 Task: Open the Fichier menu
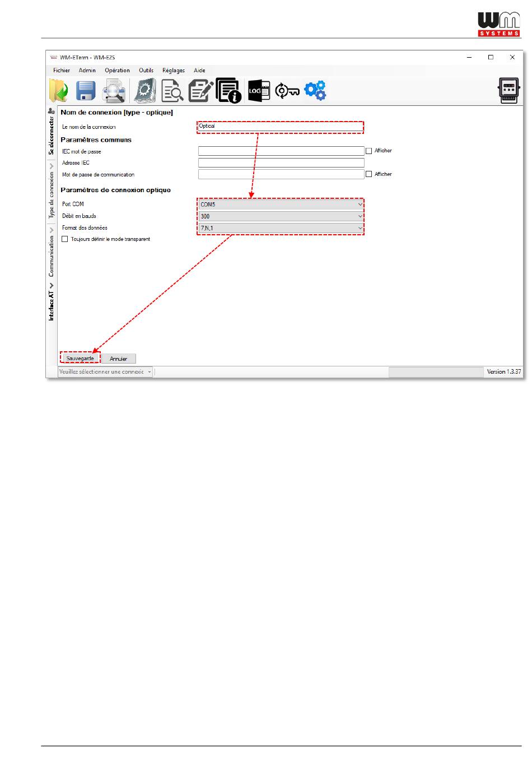tap(62, 71)
